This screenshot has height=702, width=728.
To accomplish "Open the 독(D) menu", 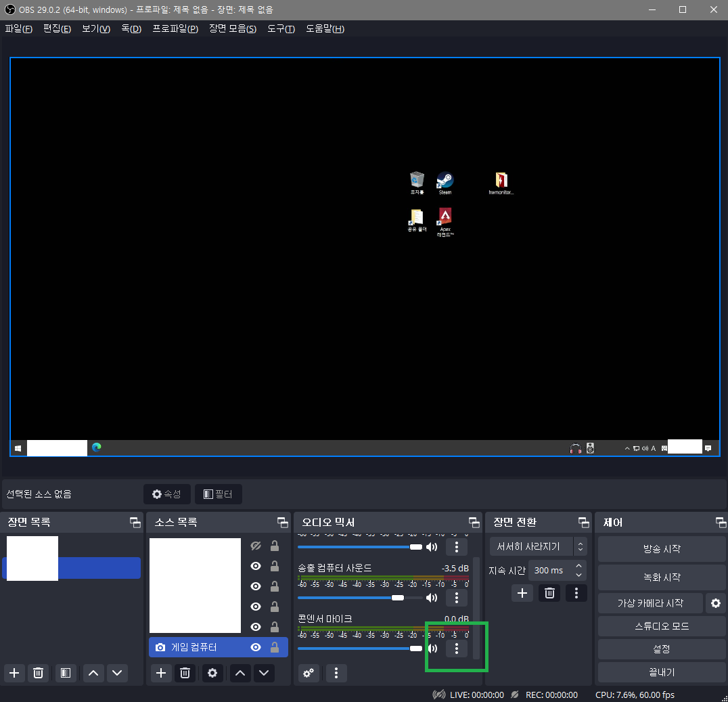I will point(131,29).
